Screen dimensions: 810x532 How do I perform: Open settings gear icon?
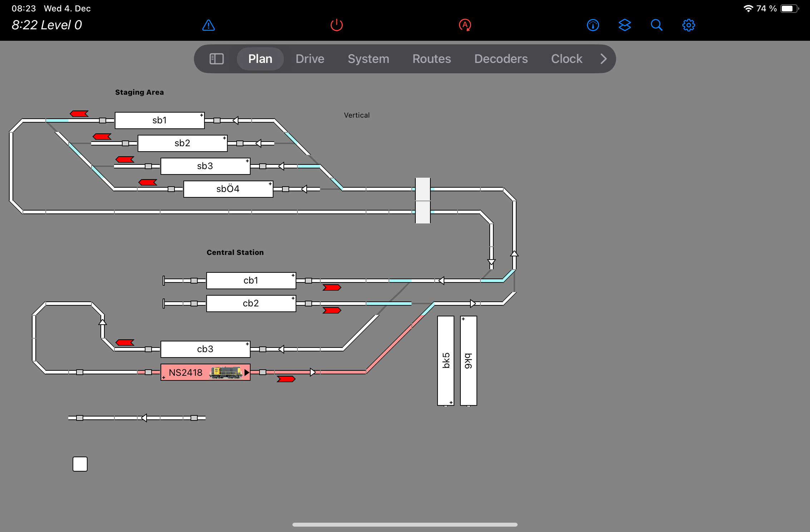(x=688, y=25)
